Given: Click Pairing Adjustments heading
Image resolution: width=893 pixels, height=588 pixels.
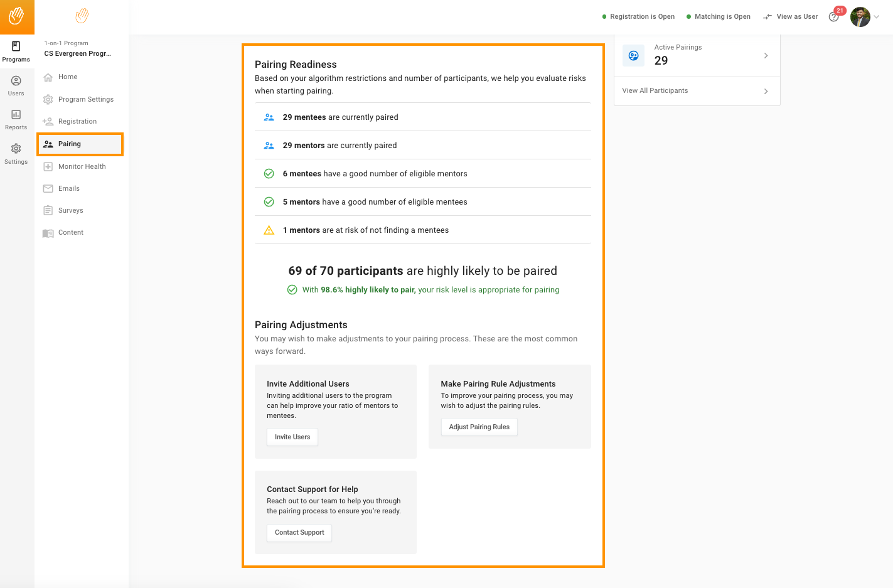Looking at the screenshot, I should tap(301, 324).
